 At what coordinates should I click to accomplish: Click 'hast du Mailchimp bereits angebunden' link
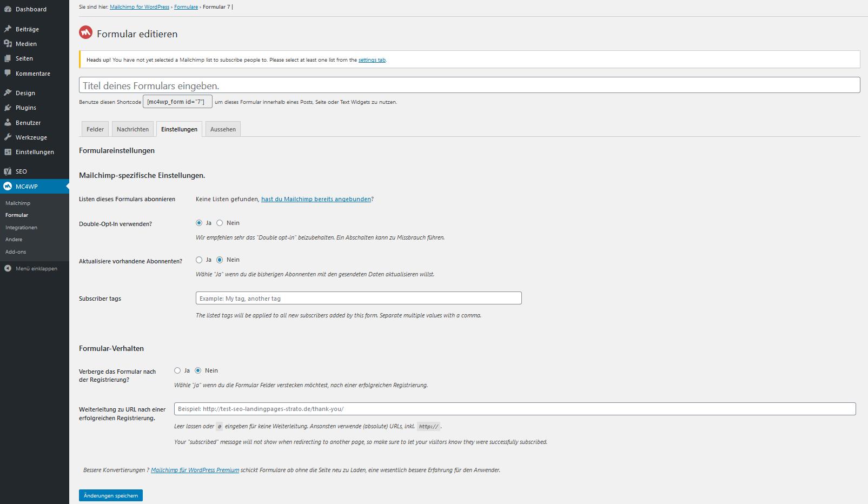tap(316, 199)
